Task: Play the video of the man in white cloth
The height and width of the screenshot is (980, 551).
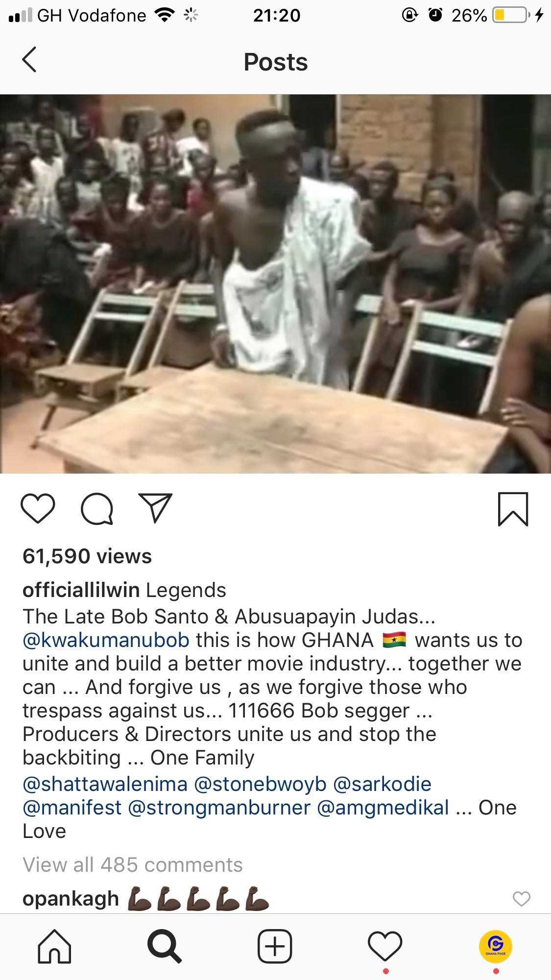Action: pyautogui.click(x=275, y=284)
